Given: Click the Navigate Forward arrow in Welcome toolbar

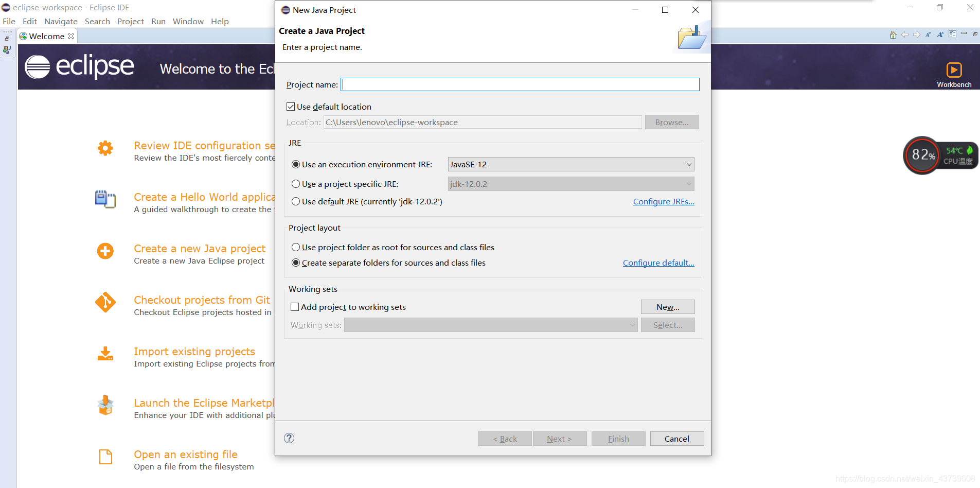Looking at the screenshot, I should [x=917, y=34].
